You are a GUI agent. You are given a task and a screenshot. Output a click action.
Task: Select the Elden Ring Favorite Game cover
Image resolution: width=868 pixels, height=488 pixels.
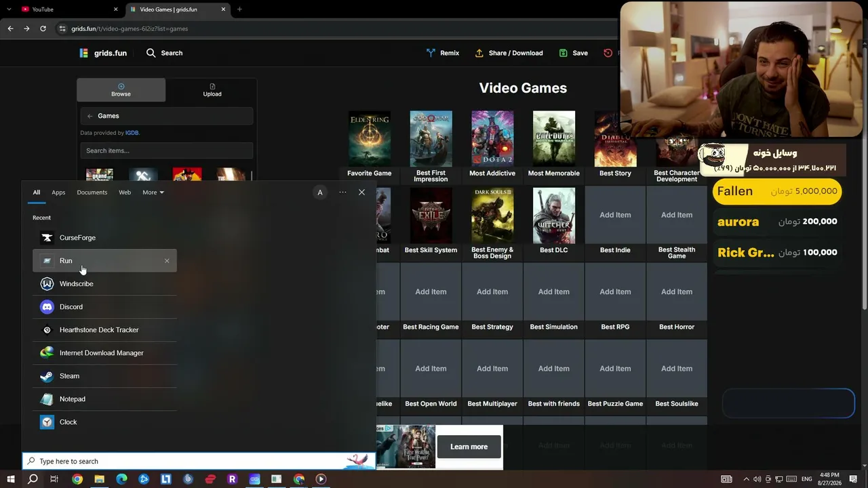[370, 139]
